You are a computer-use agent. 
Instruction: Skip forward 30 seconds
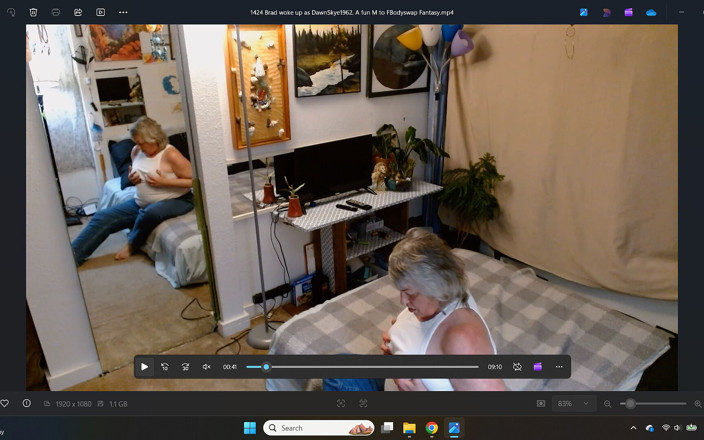(185, 367)
